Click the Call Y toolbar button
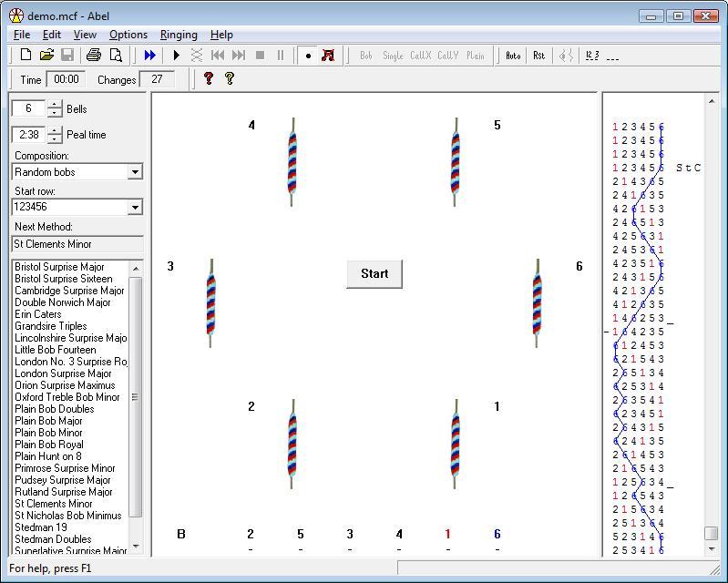 pyautogui.click(x=448, y=56)
